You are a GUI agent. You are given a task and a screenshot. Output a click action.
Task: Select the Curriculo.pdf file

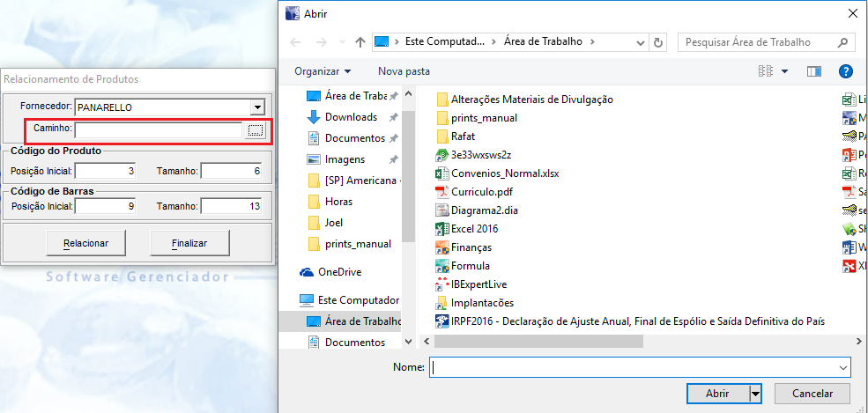pyautogui.click(x=480, y=192)
